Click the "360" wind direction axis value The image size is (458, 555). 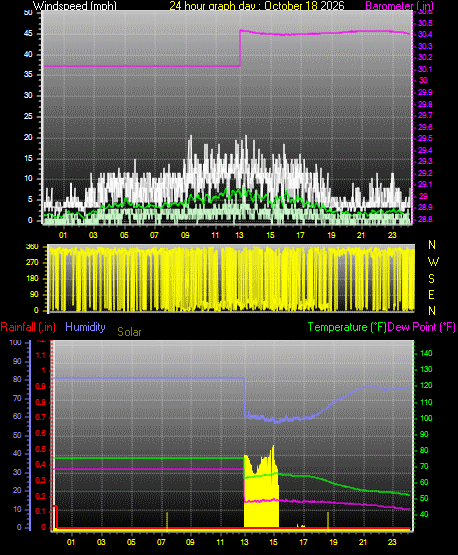pos(32,247)
